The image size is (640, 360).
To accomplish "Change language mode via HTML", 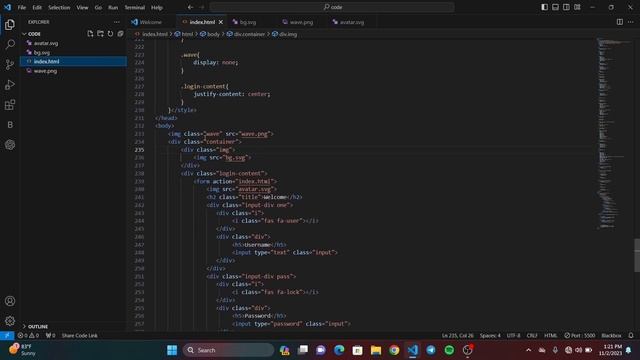I will 551,336.
